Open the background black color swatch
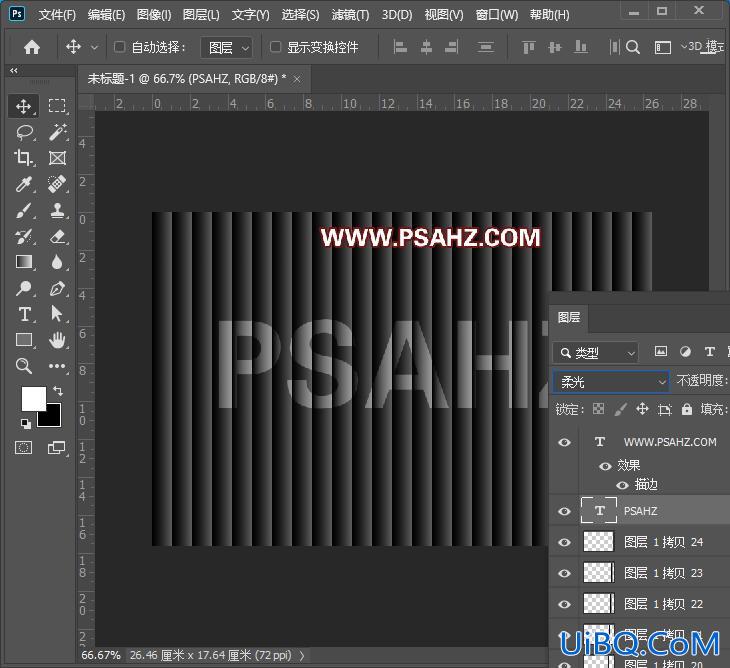This screenshot has height=668, width=730. click(52, 418)
